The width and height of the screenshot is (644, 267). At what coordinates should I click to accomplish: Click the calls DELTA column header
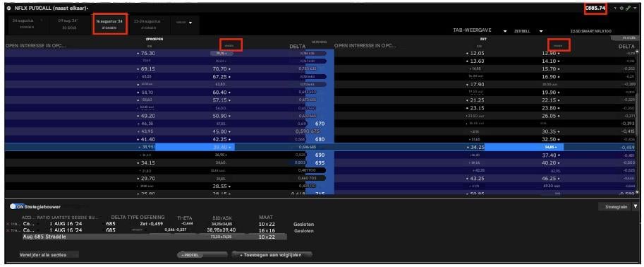pyautogui.click(x=298, y=47)
